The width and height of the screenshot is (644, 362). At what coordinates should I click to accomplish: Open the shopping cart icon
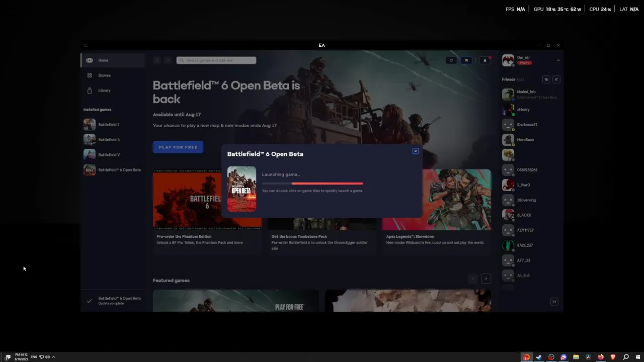point(466,60)
